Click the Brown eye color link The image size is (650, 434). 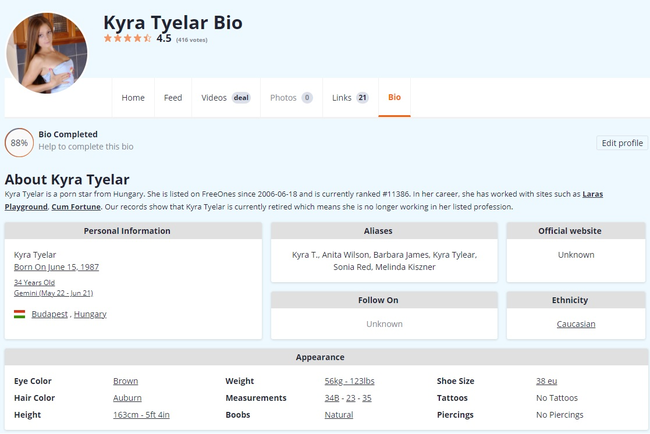click(126, 381)
